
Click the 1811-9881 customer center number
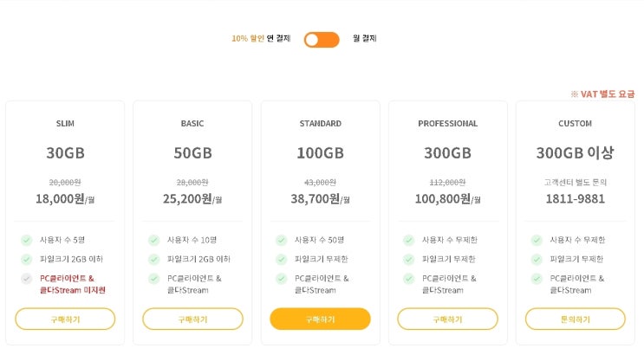click(575, 199)
